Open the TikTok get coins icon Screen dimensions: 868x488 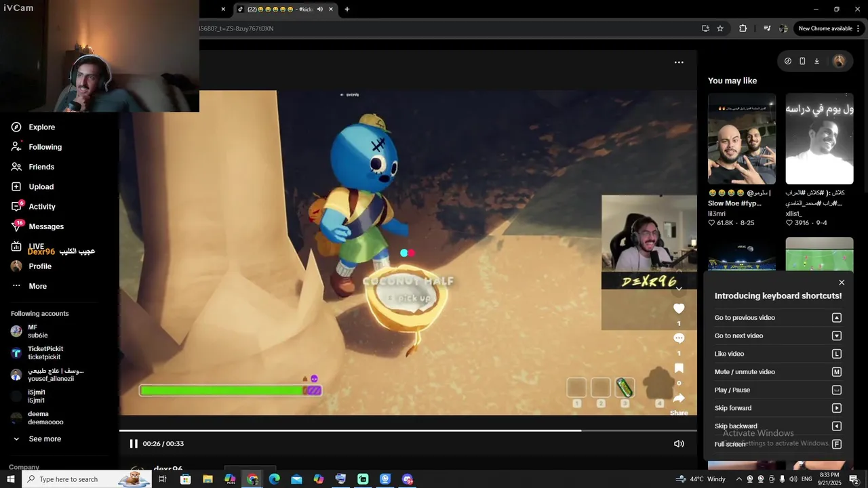788,61
